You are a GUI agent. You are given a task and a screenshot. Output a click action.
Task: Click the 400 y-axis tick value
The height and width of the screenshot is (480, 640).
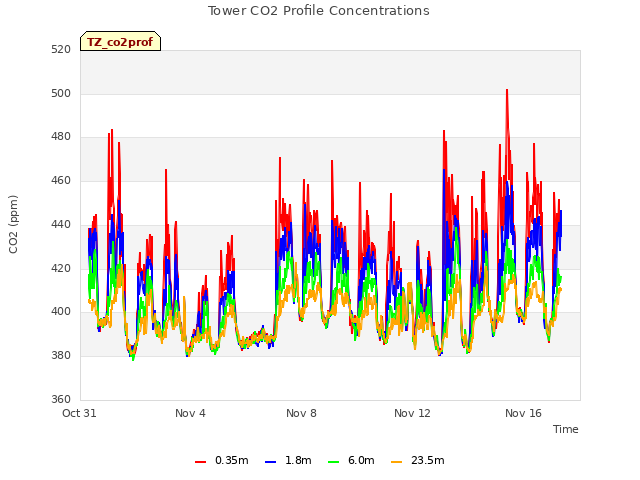click(61, 312)
